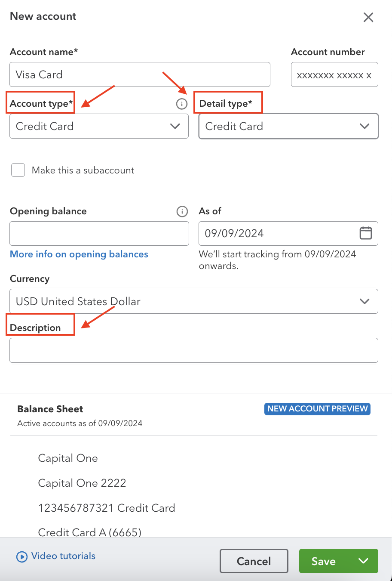Click the Capital One 2222 account row
Image resolution: width=392 pixels, height=581 pixels.
(x=82, y=483)
